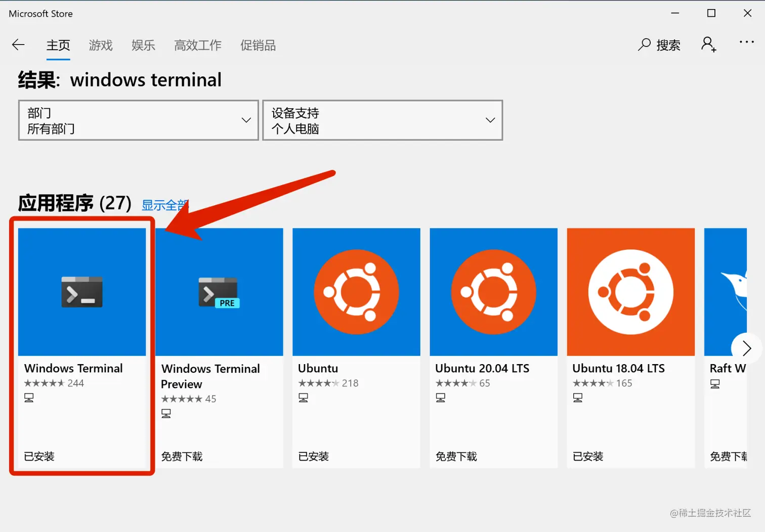This screenshot has width=765, height=532.
Task: Click the 45 star rating of Terminal Preview
Action: point(189,399)
